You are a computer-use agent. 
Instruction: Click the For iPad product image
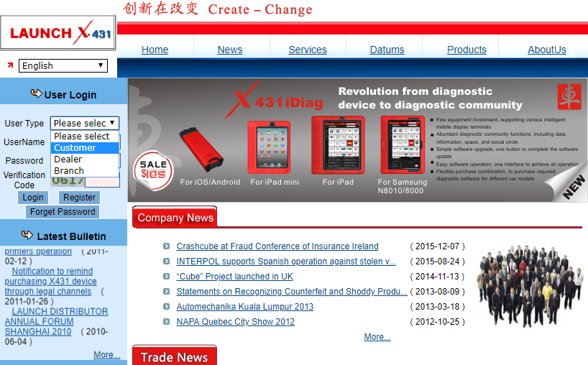pos(338,145)
